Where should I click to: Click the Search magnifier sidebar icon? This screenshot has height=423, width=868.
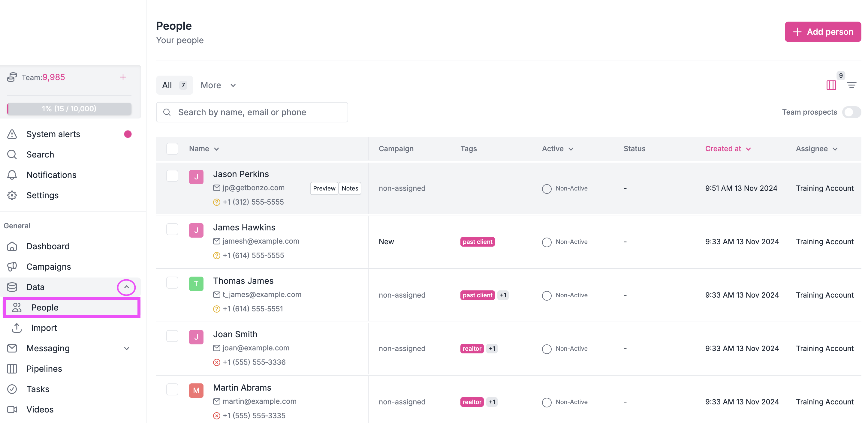pos(12,154)
